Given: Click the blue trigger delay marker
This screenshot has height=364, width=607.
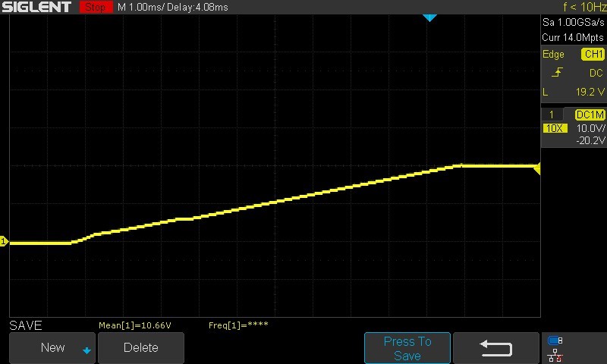Looking at the screenshot, I should pyautogui.click(x=429, y=17).
